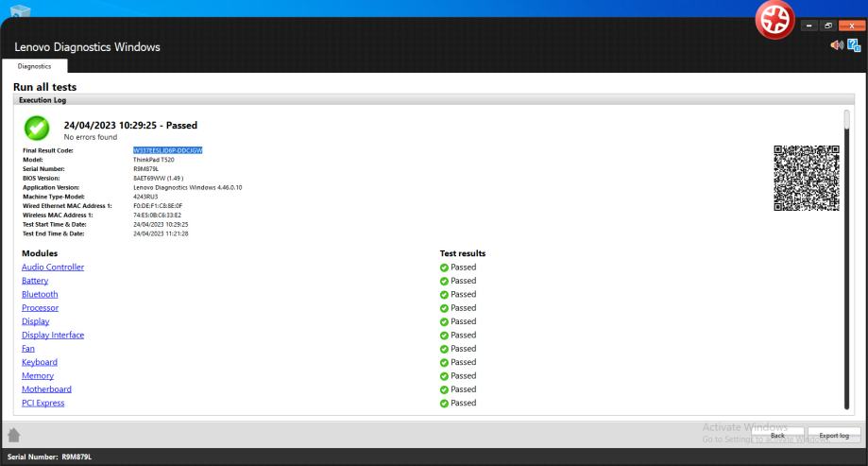Click the Passed status icon for PCI Express
Image resolution: width=868 pixels, height=466 pixels.
pyautogui.click(x=444, y=404)
